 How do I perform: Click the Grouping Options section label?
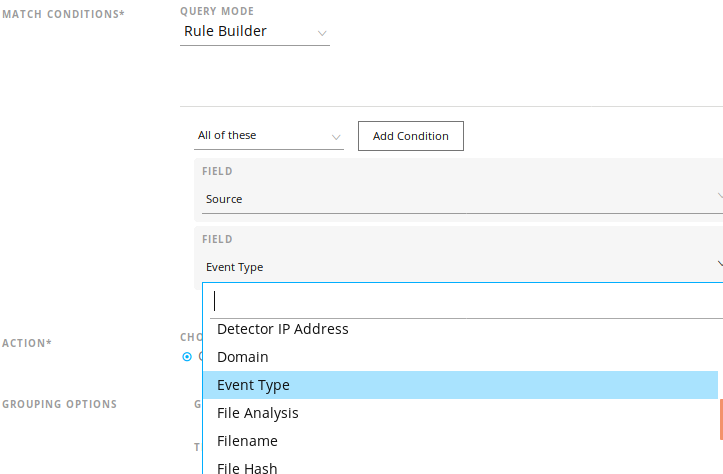pos(59,405)
